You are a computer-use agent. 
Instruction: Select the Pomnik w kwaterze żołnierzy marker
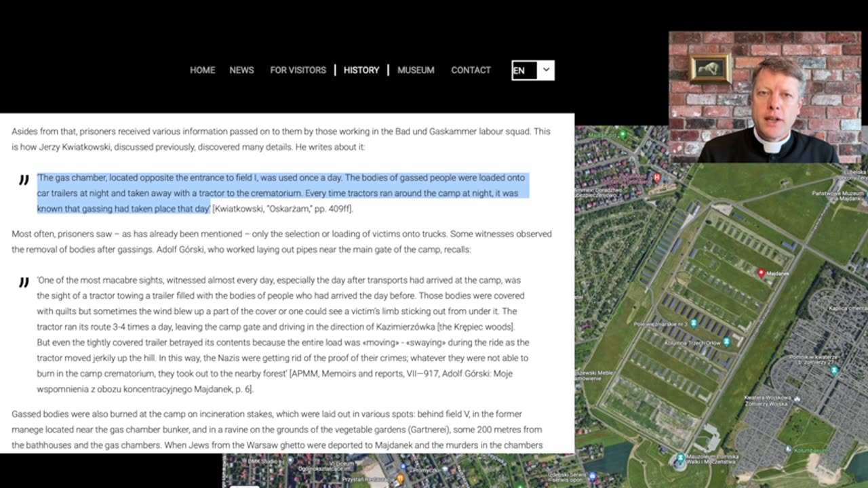pyautogui.click(x=835, y=371)
